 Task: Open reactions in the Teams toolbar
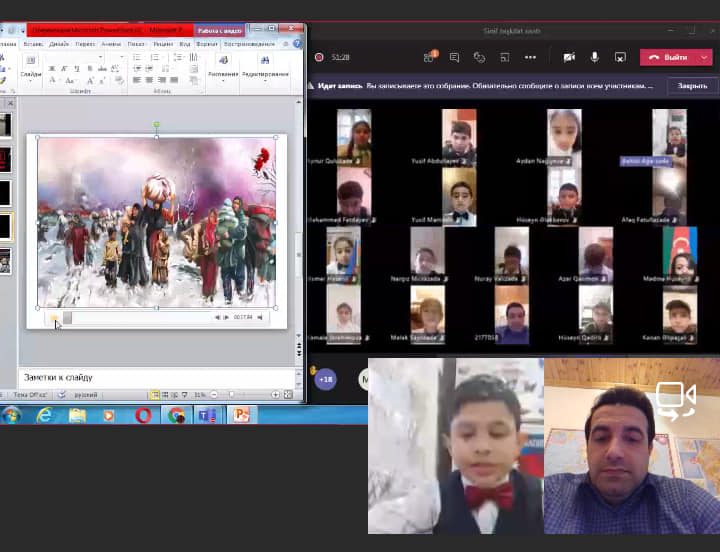click(x=479, y=57)
